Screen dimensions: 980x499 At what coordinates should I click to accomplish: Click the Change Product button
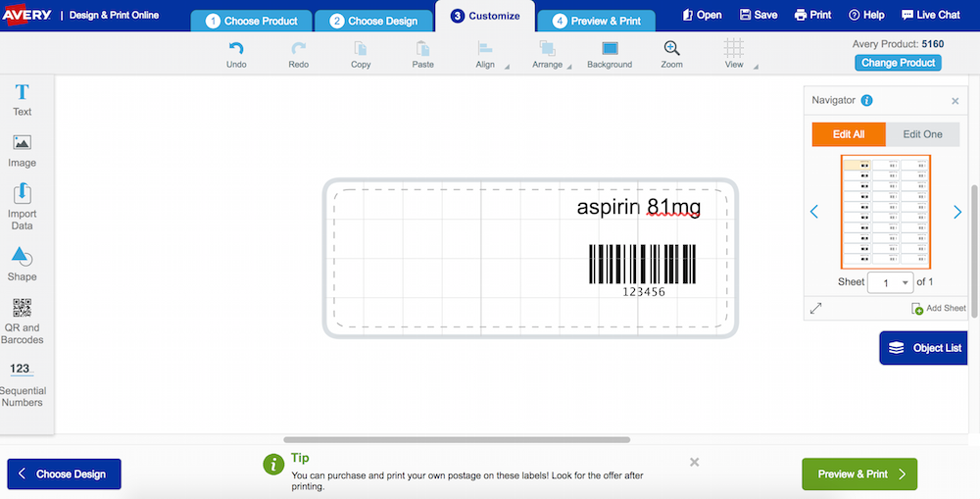pos(898,63)
